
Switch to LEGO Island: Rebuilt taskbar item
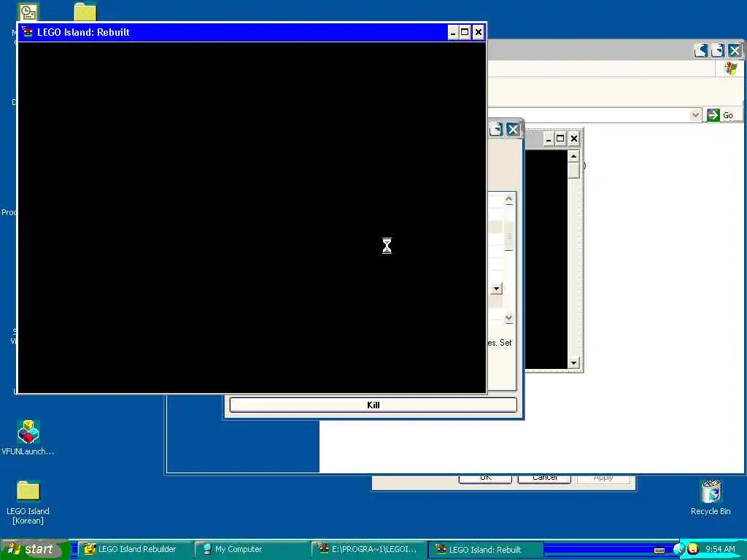point(485,550)
